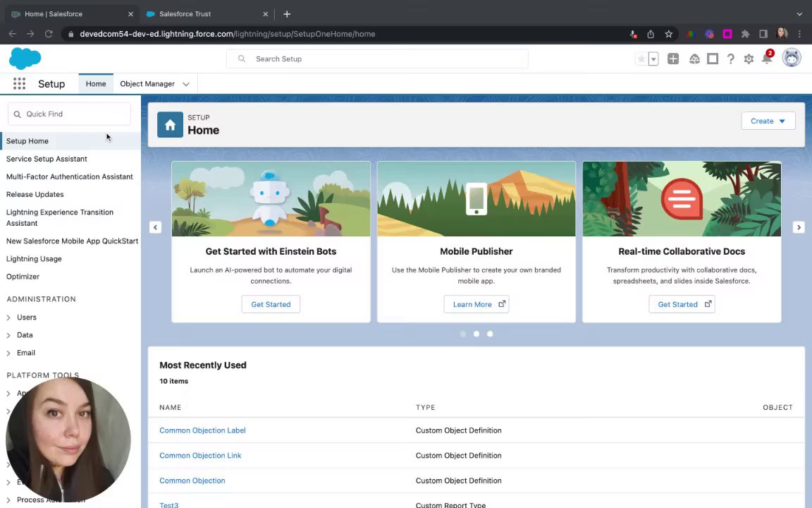Click Get Started for Einstein Bots
812x508 pixels.
[x=271, y=304]
